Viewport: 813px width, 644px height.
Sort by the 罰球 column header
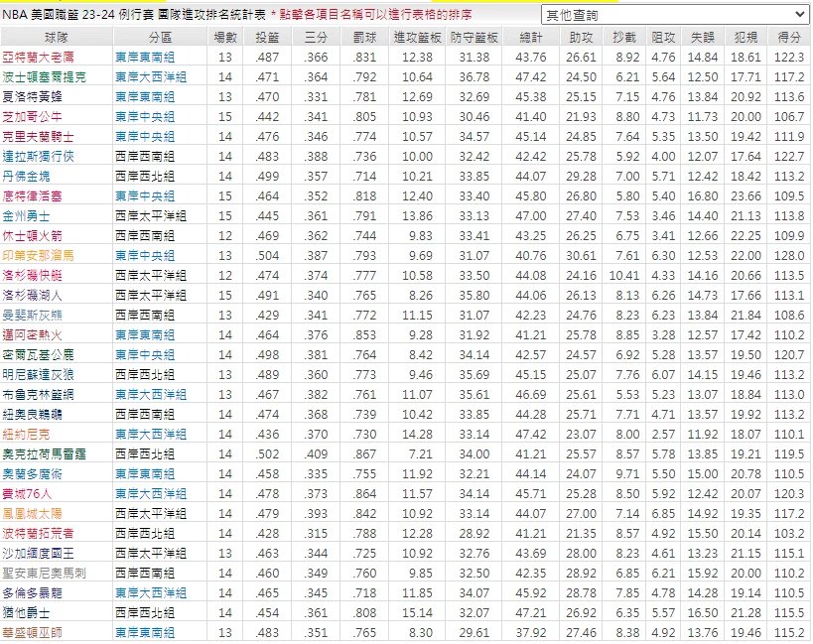pyautogui.click(x=364, y=38)
